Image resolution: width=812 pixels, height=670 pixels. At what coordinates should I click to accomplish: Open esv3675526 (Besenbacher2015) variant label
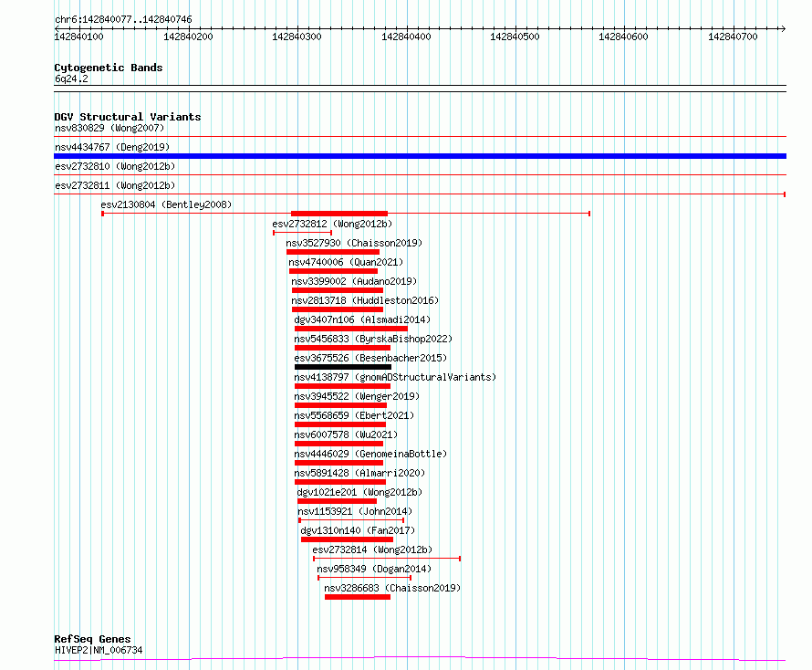pos(370,358)
